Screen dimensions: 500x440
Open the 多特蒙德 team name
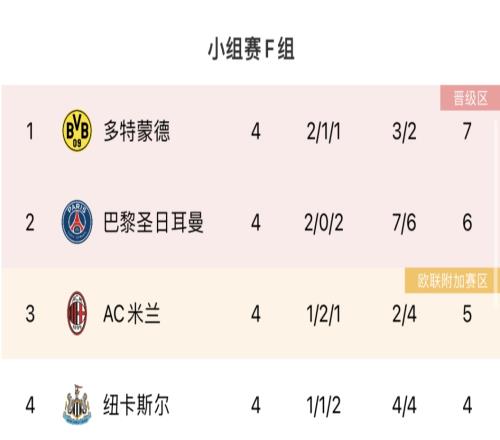[137, 131]
